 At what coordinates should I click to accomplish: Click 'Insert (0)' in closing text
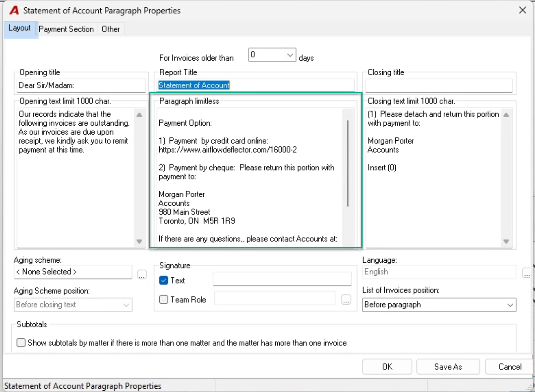[x=382, y=167]
